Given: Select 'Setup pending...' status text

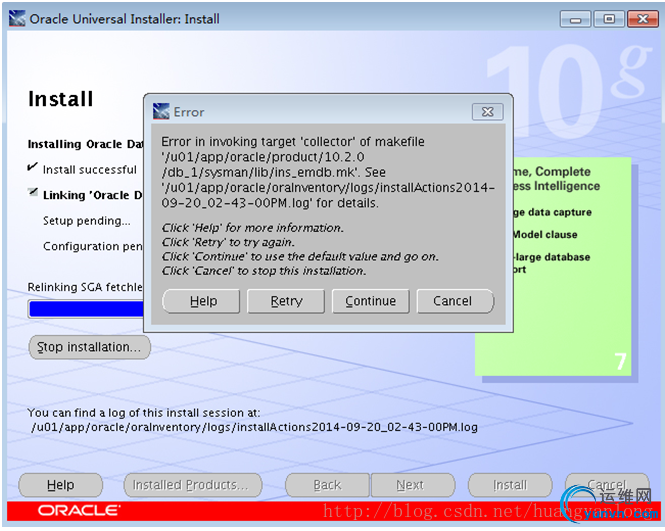Looking at the screenshot, I should click(87, 221).
